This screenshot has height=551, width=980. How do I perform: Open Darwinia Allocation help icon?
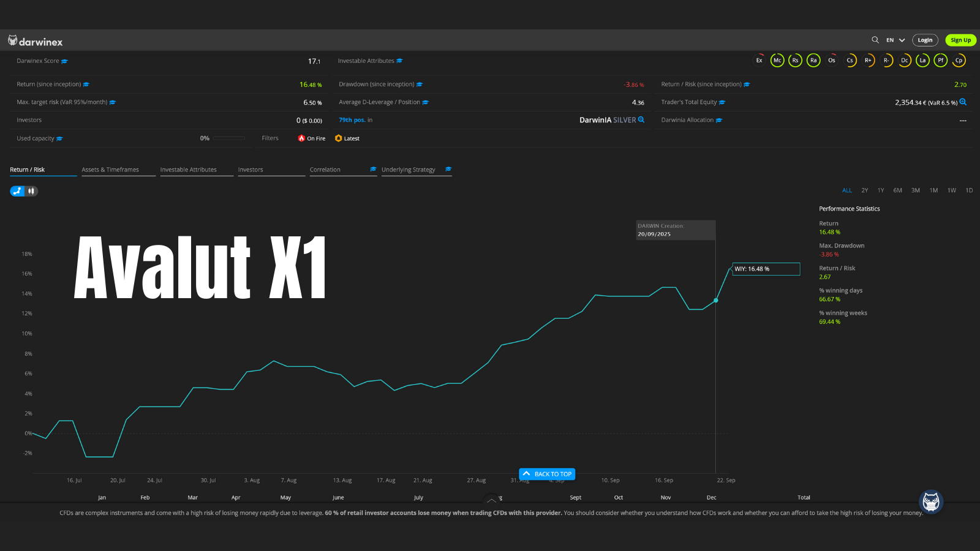tap(719, 120)
